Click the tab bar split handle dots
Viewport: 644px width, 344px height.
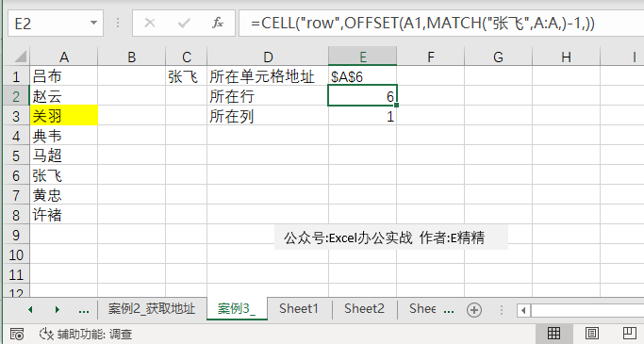click(x=502, y=310)
